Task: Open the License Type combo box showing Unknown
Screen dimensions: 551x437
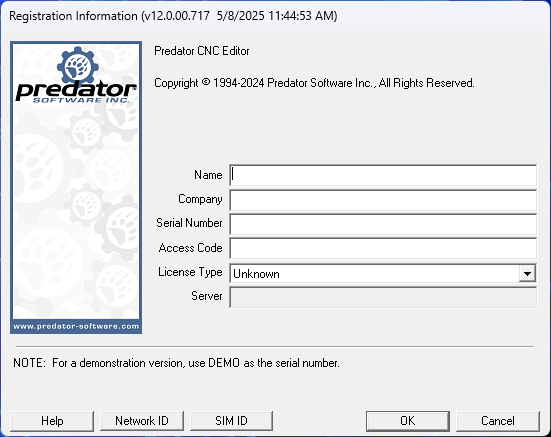Action: tap(383, 273)
